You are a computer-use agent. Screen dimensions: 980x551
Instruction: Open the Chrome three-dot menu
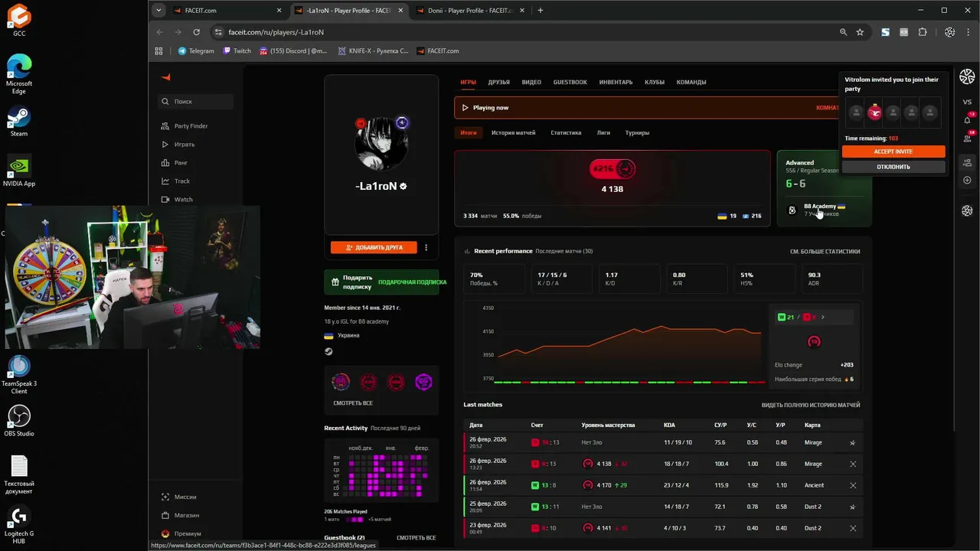pos(969,32)
